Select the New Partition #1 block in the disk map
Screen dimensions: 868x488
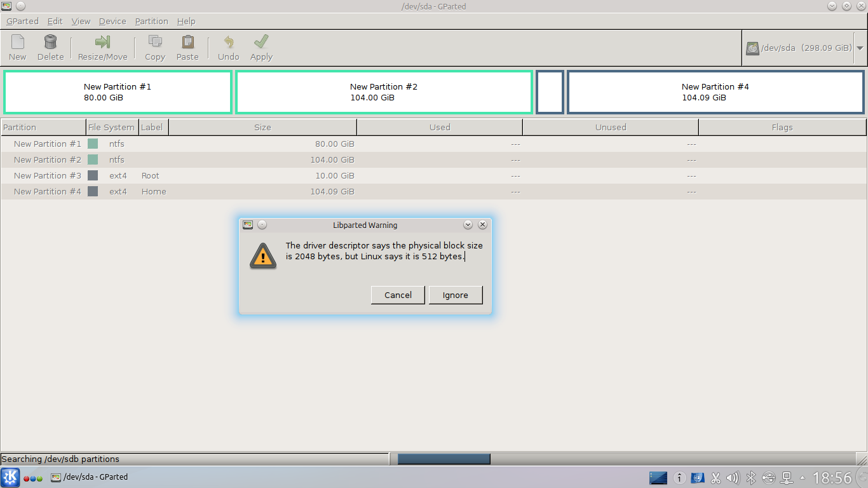coord(118,92)
